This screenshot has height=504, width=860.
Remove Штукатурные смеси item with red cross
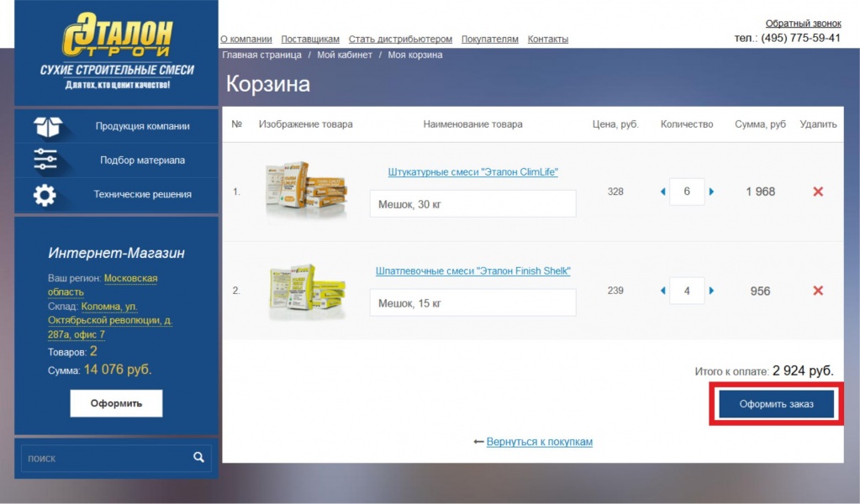coord(818,192)
